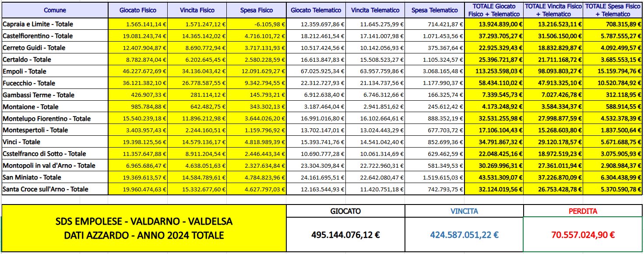Viewport: 644px width, 254px height.
Task: Select the Santa Croce sull'Arno - Totale cell
Action: 46,189
